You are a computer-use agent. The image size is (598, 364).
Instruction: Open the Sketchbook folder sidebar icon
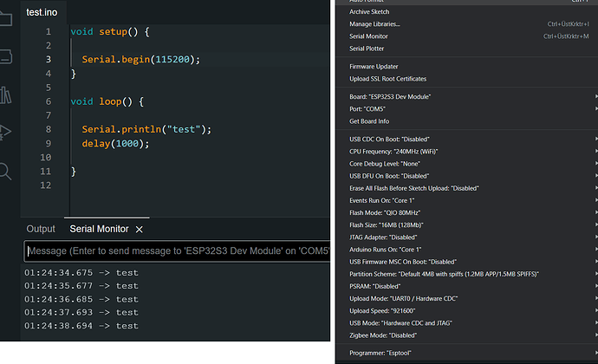click(x=5, y=18)
